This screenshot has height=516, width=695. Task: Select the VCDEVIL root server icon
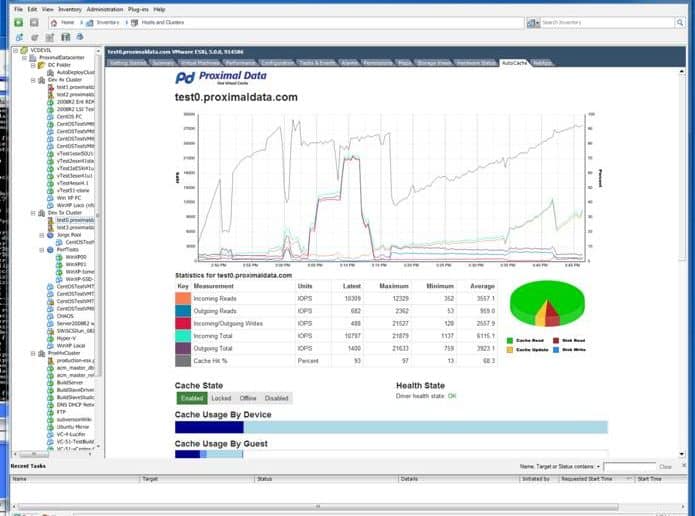24,50
